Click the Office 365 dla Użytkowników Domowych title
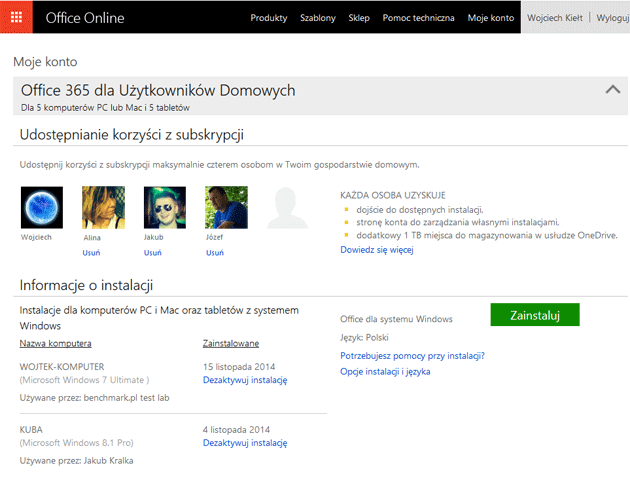The width and height of the screenshot is (630, 478). 158,90
